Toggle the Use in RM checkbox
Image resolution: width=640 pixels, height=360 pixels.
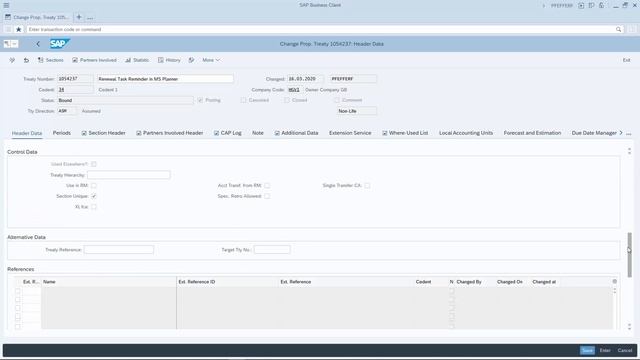(94, 185)
